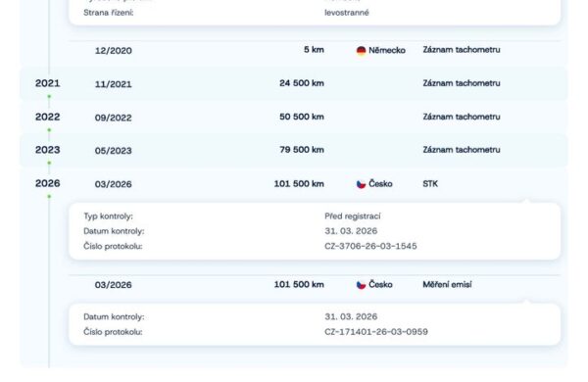Click the Česko label in STK row
The height and width of the screenshot is (382, 588).
coord(380,184)
